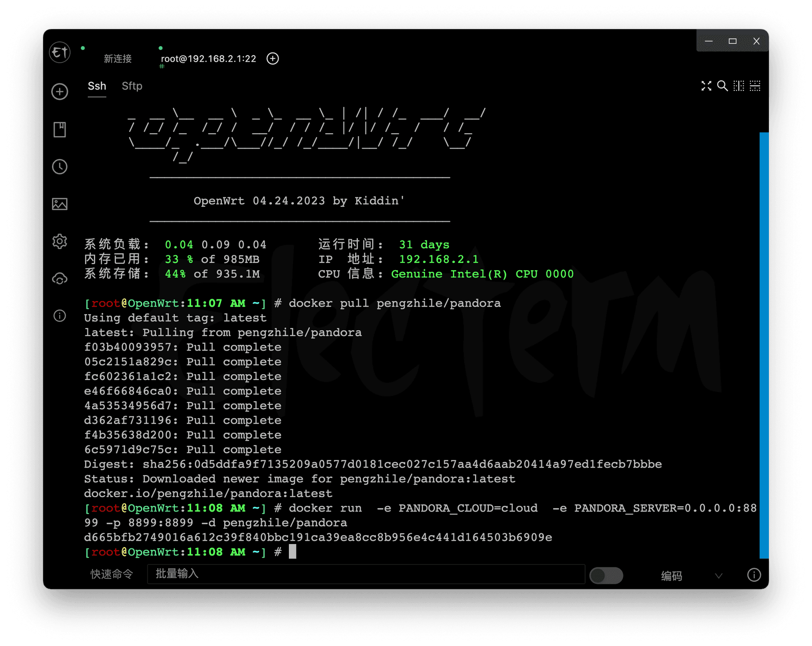
Task: Click the electerm logo icon
Action: (x=60, y=52)
